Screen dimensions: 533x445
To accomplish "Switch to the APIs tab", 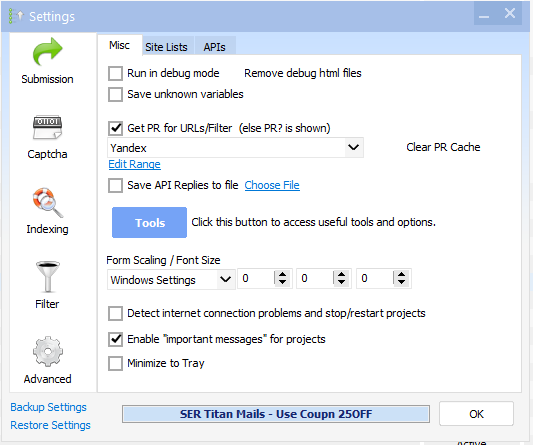I will 214,47.
